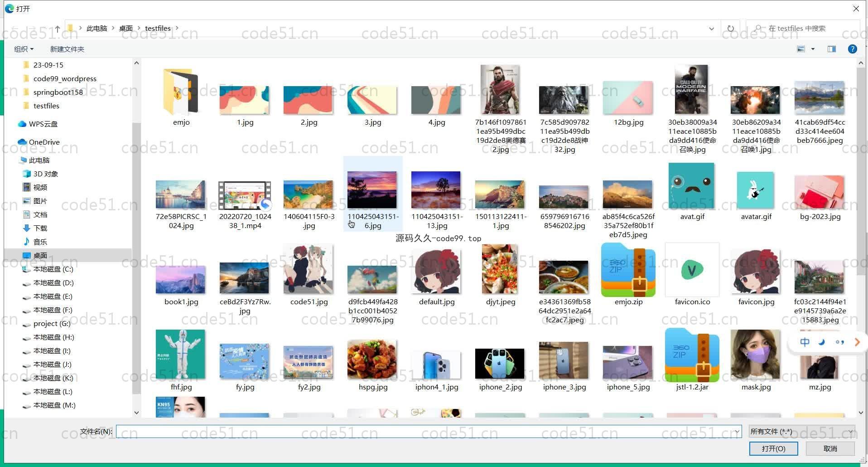The width and height of the screenshot is (868, 467).
Task: Click the refresh icon next to address bar
Action: [x=730, y=29]
